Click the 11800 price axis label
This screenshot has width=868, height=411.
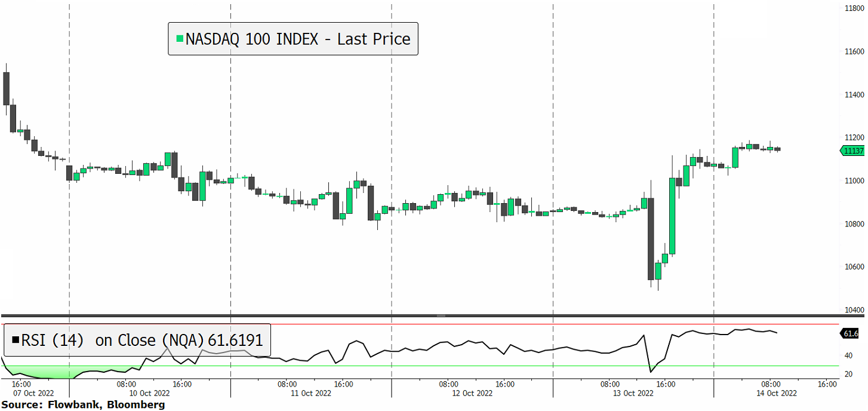click(853, 8)
